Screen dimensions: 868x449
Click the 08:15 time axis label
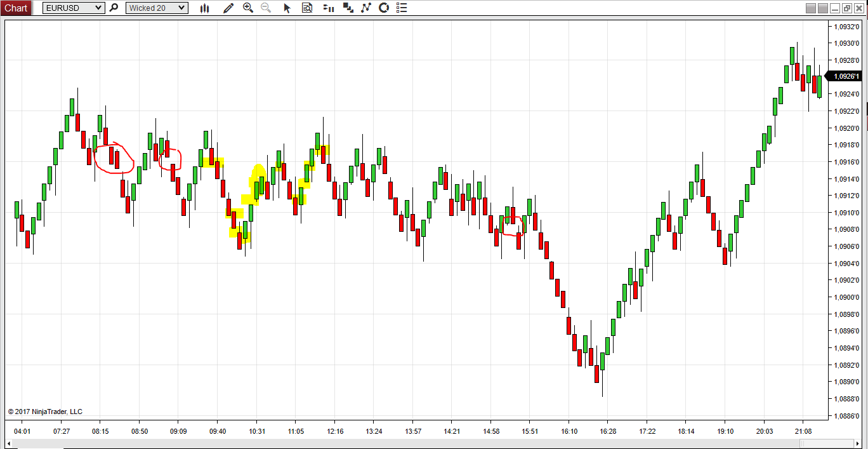coord(100,431)
